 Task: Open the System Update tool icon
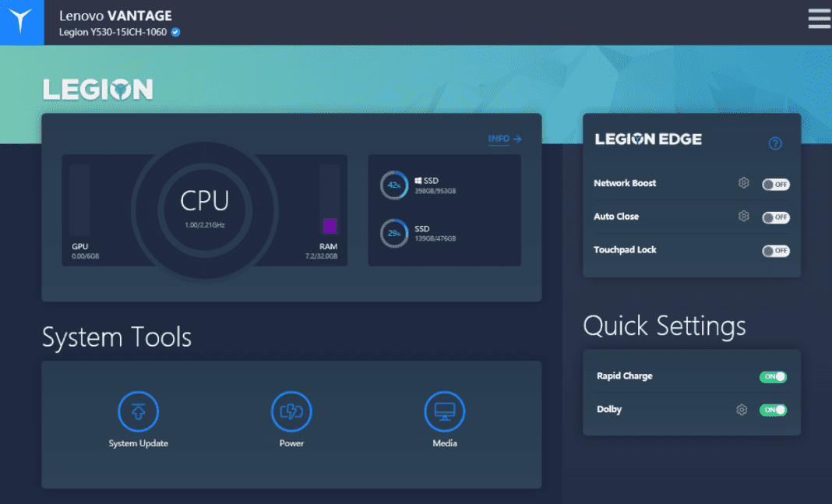coord(138,411)
